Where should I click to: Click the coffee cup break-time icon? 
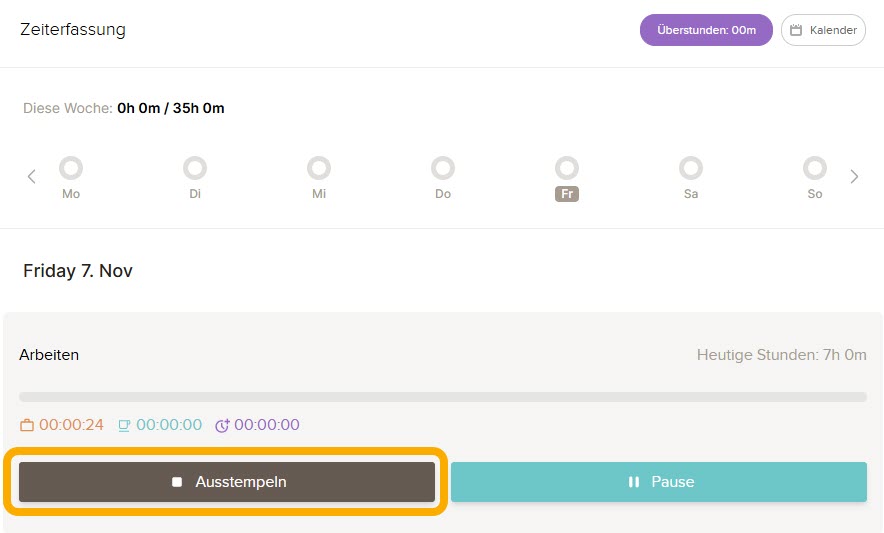click(x=124, y=425)
